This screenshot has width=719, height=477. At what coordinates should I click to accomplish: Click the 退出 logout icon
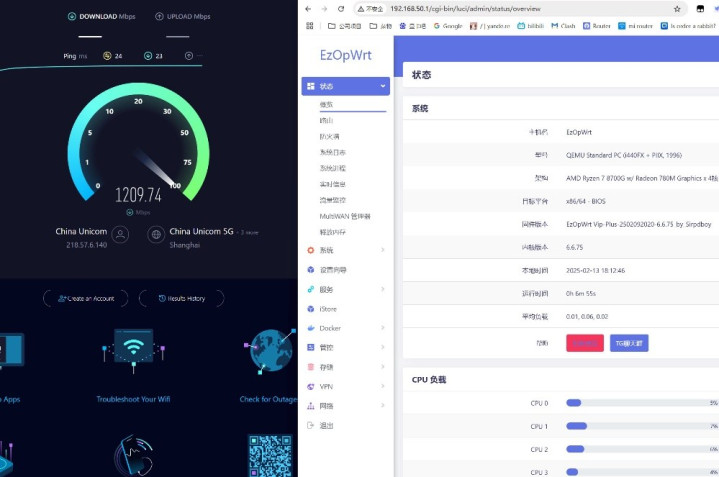pos(310,426)
